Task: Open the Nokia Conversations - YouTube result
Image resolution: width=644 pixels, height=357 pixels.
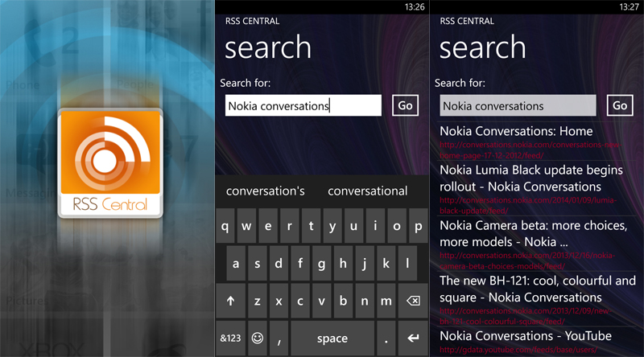Action: (526, 335)
